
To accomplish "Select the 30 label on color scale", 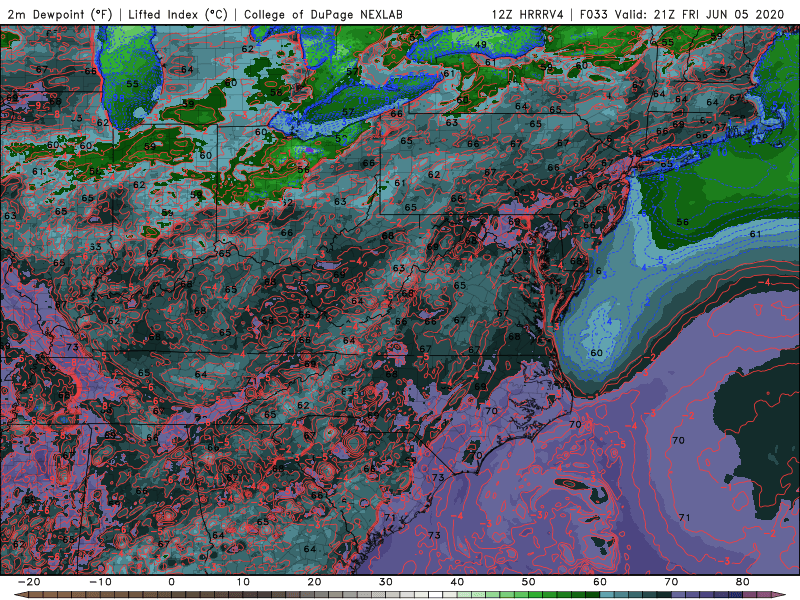I will click(386, 582).
